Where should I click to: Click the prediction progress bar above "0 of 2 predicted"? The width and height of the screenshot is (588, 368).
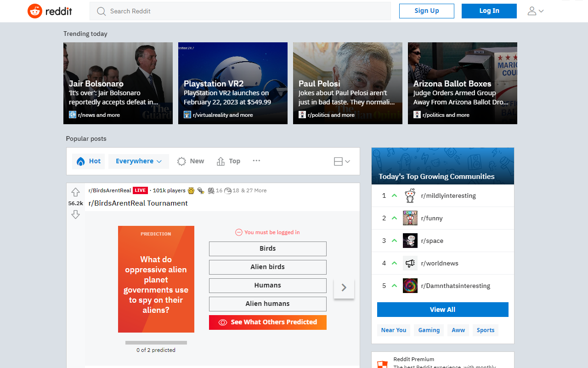click(156, 343)
